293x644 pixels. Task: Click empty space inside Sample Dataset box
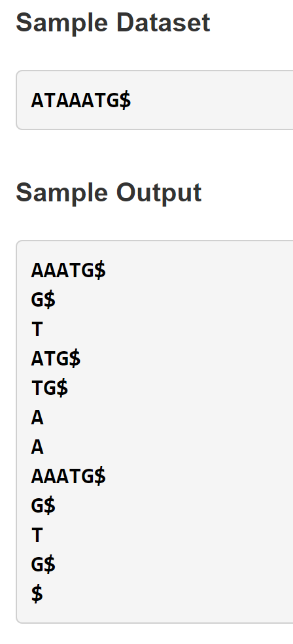[x=214, y=100]
